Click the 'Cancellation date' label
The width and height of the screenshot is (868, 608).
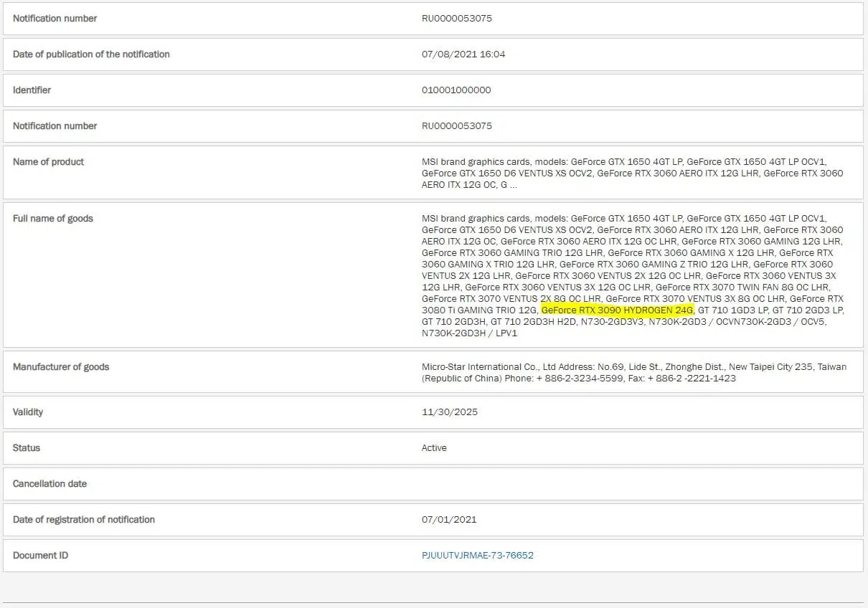(x=49, y=483)
